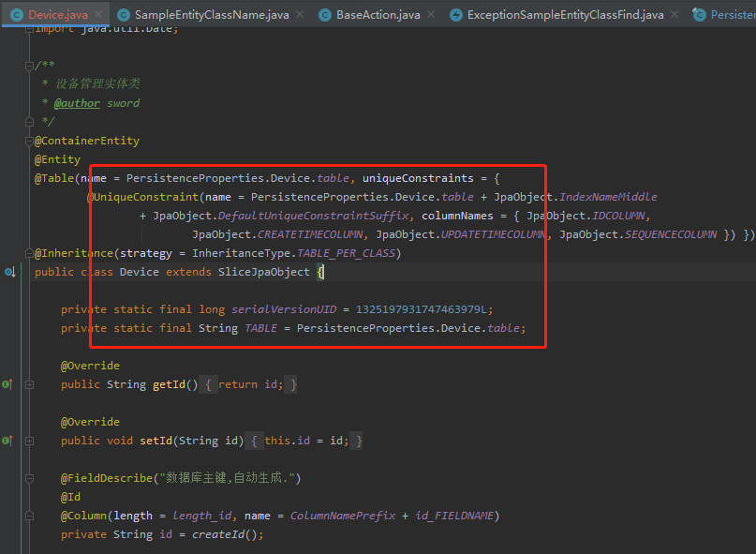756x554 pixels.
Task: Click the createId() method call
Action: pyautogui.click(x=228, y=534)
